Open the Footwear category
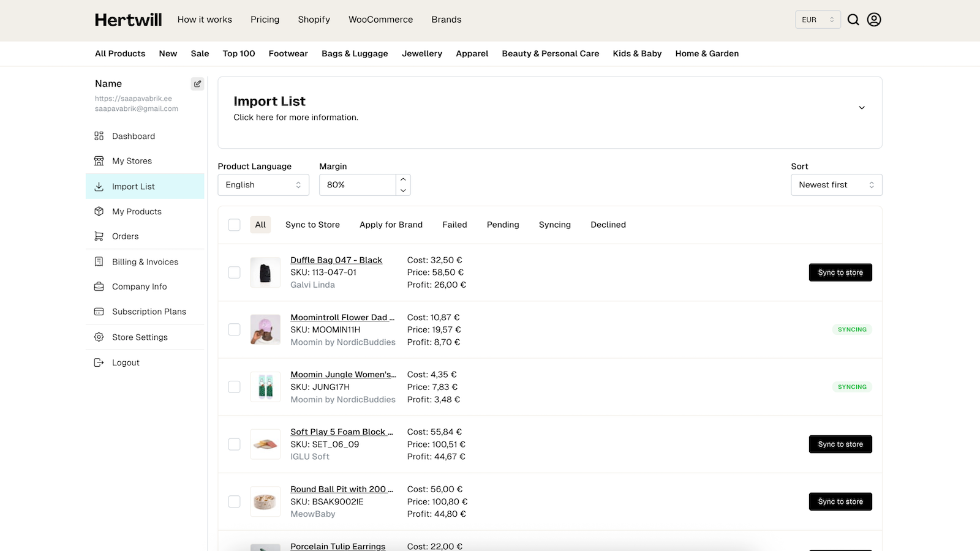The width and height of the screenshot is (980, 551). click(x=288, y=54)
